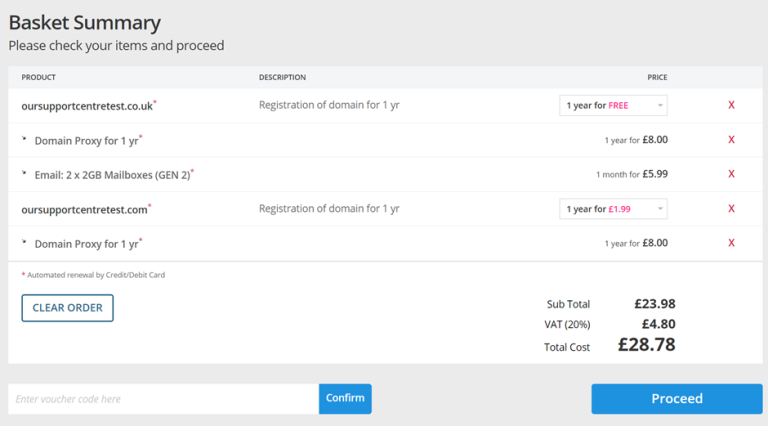This screenshot has width=768, height=426.
Task: Click the PRODUCT column header
Action: [x=39, y=77]
